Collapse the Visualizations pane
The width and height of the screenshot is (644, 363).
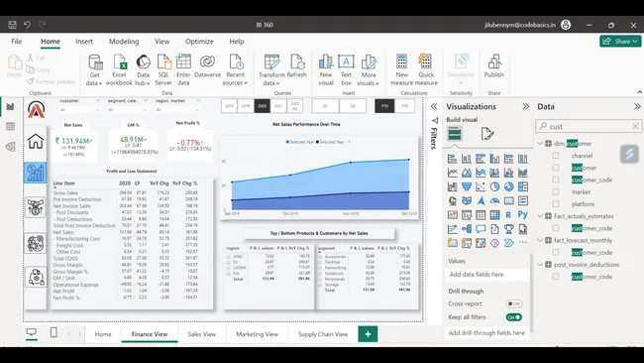coord(525,106)
